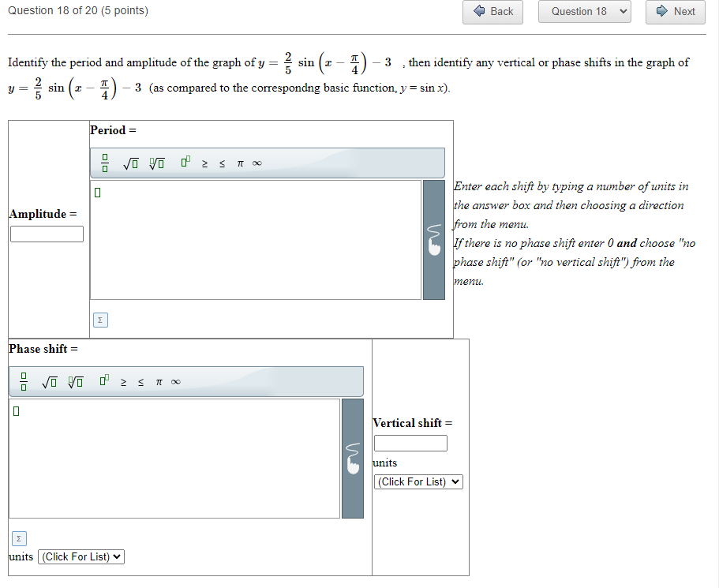Insert π into the Phase shift answer
The height and width of the screenshot is (588, 719).
[158, 381]
